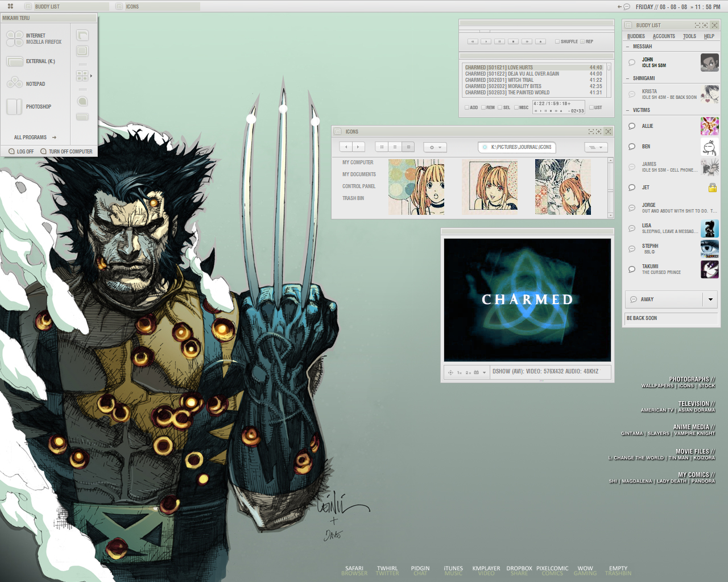
Task: Click the Be Back Soon status message field
Action: (671, 318)
